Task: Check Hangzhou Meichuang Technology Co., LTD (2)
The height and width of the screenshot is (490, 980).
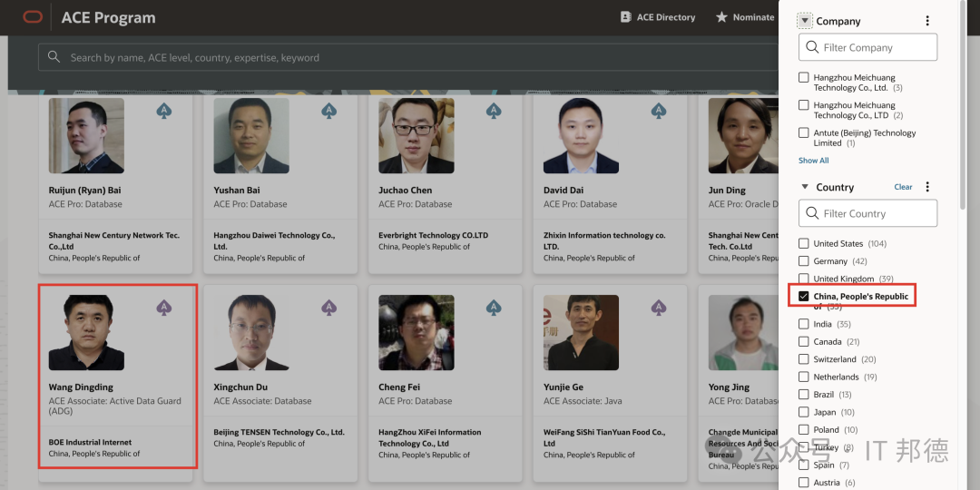Action: [x=804, y=105]
